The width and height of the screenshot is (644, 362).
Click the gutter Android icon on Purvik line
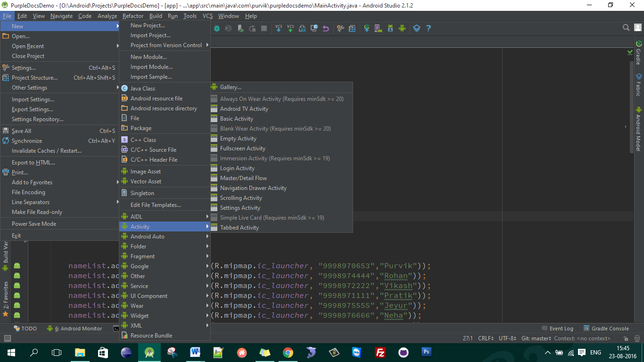click(17, 266)
